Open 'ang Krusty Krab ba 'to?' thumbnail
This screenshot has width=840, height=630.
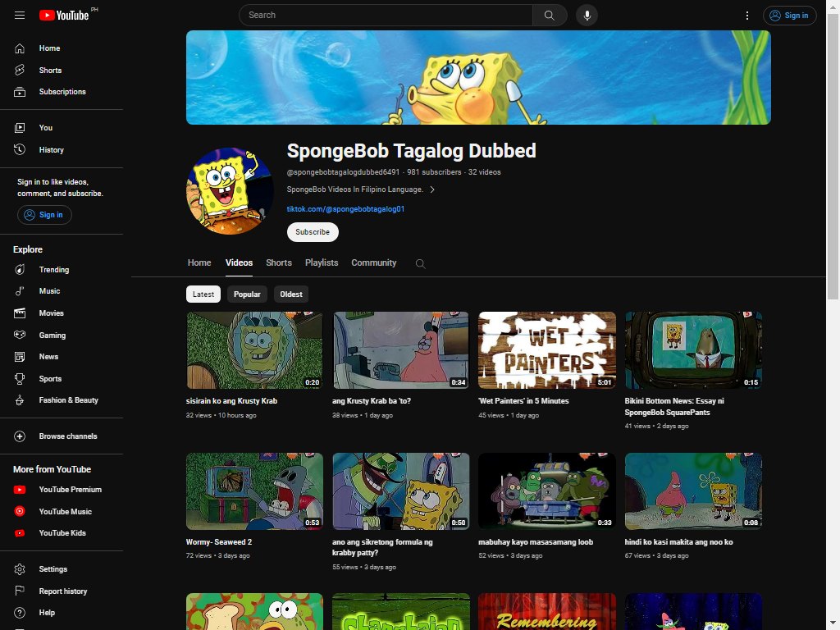click(x=400, y=350)
